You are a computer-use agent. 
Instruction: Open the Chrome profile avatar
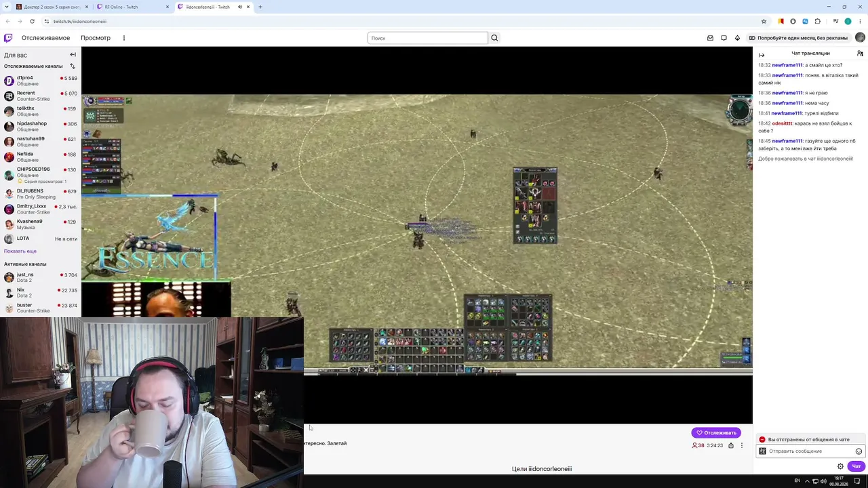click(x=848, y=21)
